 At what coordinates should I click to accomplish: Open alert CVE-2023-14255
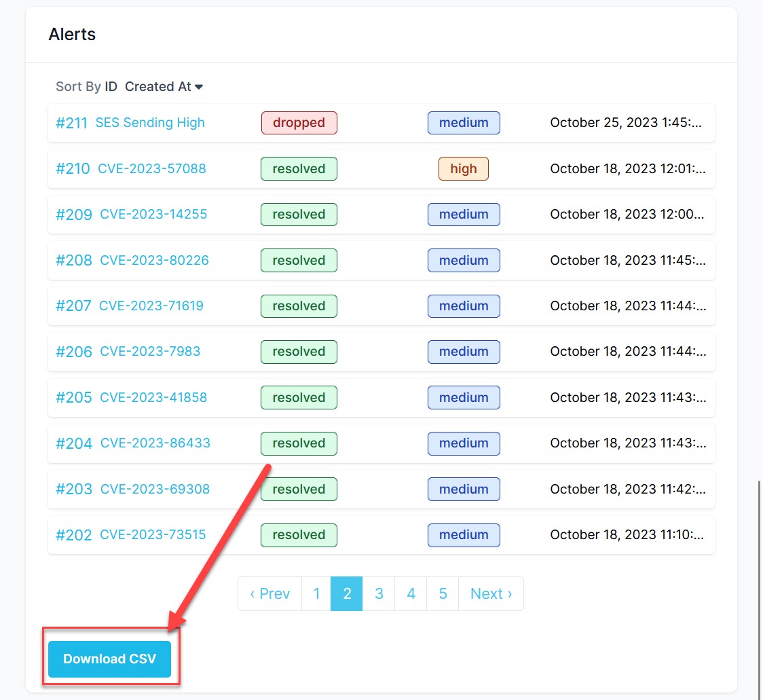[153, 214]
